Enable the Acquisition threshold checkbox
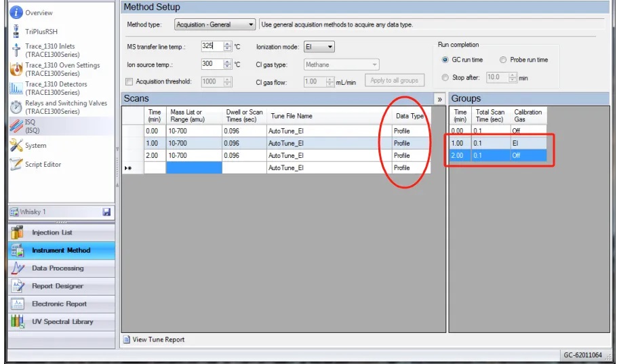The height and width of the screenshot is (364, 617). 130,82
